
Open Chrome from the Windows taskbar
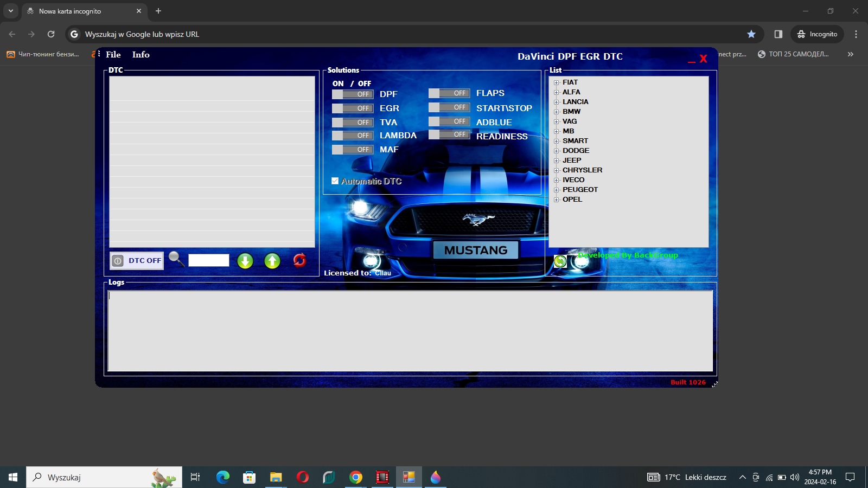356,477
